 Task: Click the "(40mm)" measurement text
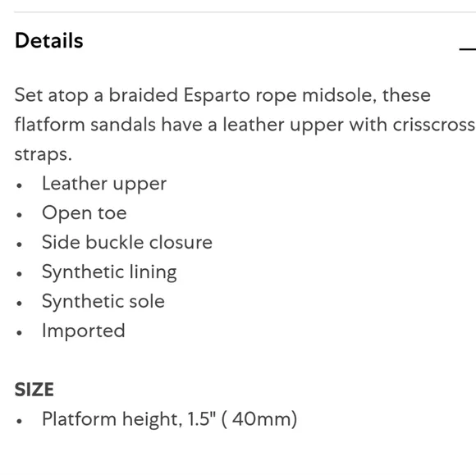(259, 419)
